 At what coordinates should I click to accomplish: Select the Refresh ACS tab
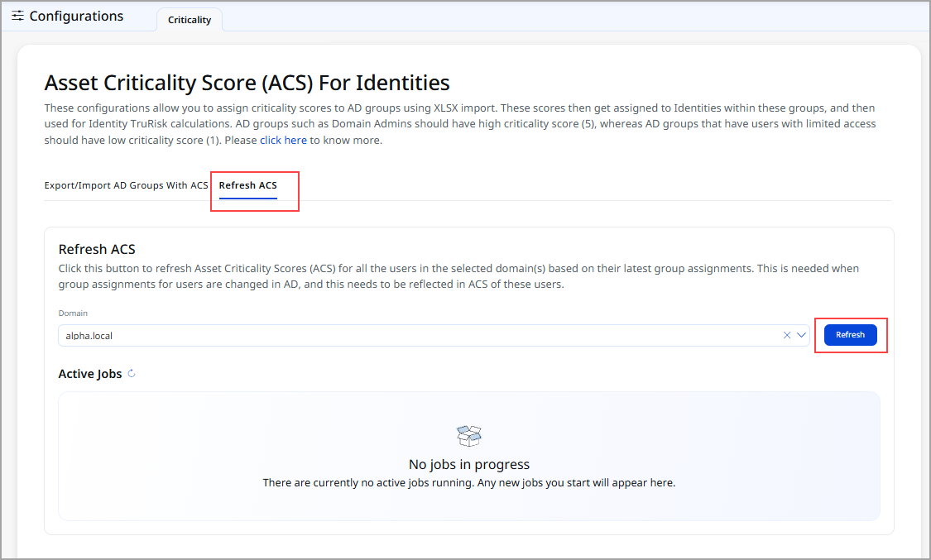coord(247,185)
